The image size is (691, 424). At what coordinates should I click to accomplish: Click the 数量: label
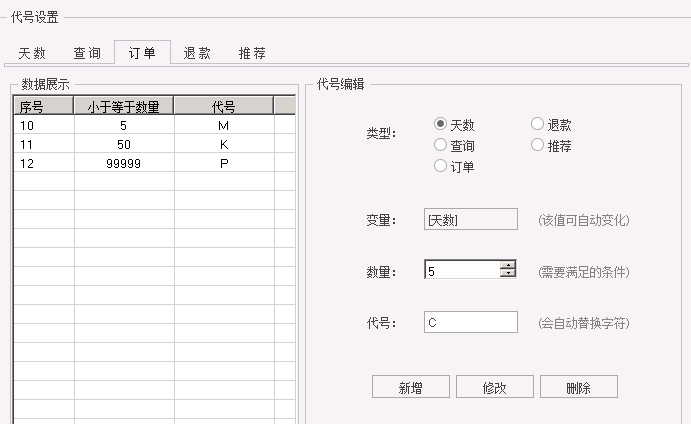point(381,272)
